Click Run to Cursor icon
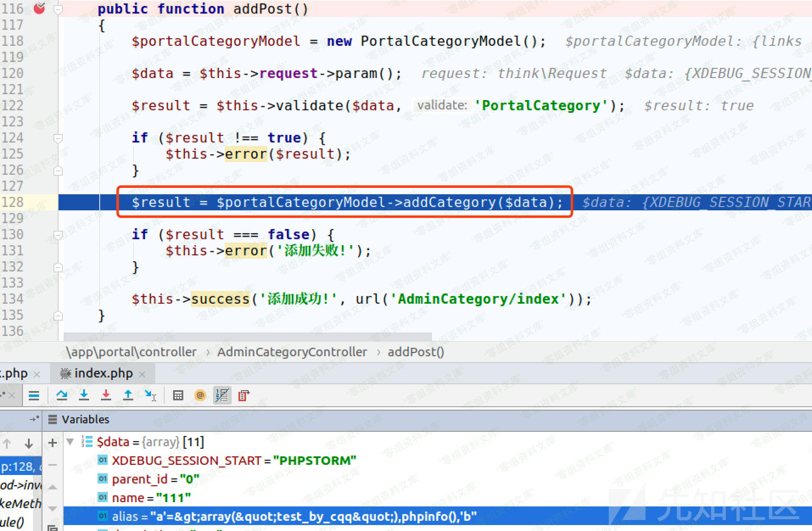The image size is (812, 531). coord(150,395)
